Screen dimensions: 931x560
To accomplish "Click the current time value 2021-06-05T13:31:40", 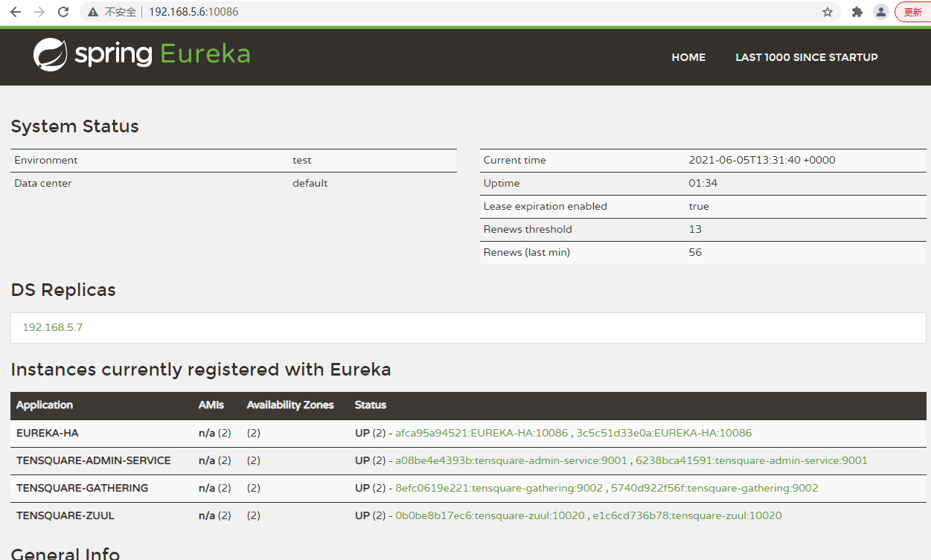I will pyautogui.click(x=762, y=160).
